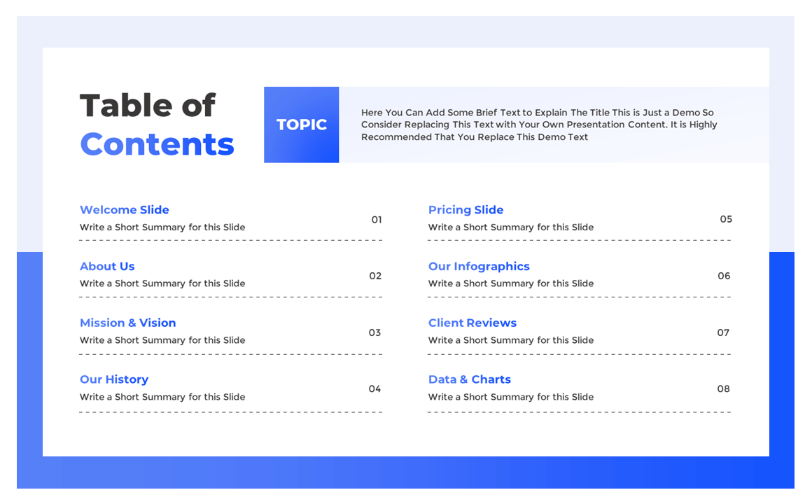This screenshot has width=812, height=504.
Task: Select the Data & Charts heading
Action: point(470,379)
